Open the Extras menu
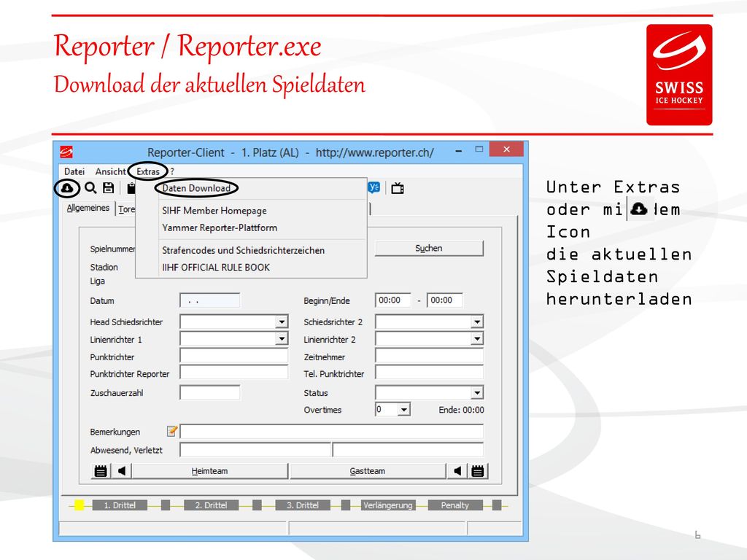 click(147, 171)
